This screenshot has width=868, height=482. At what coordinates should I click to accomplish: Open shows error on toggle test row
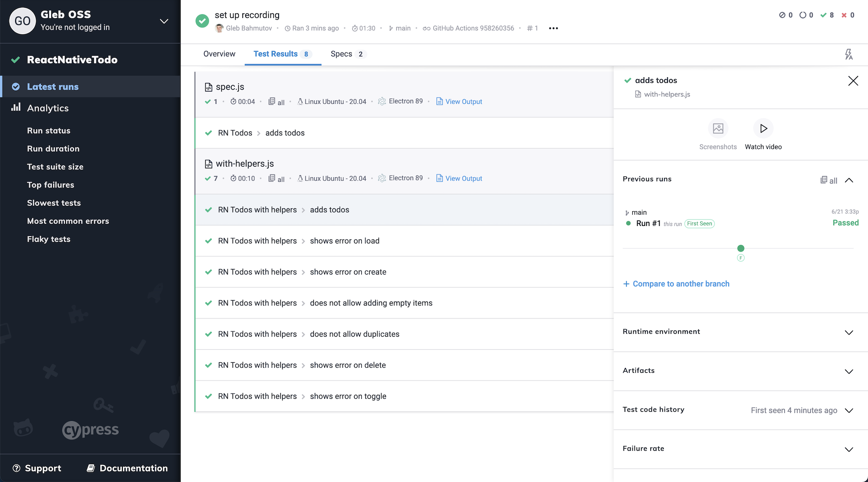[404, 396]
